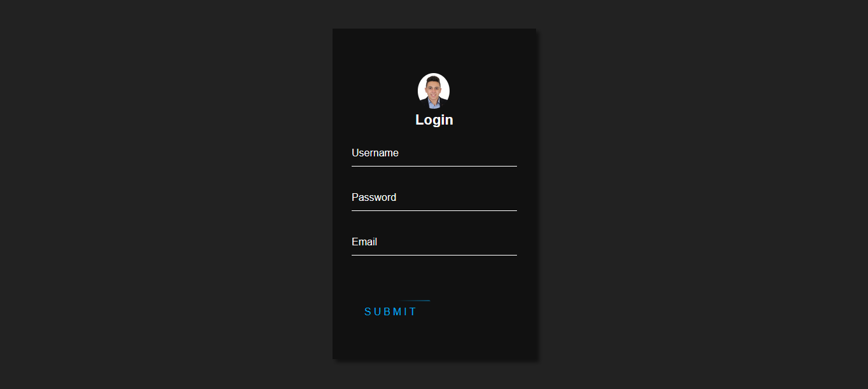Focus the Password input field
Screen dimensions: 868x389
434,198
